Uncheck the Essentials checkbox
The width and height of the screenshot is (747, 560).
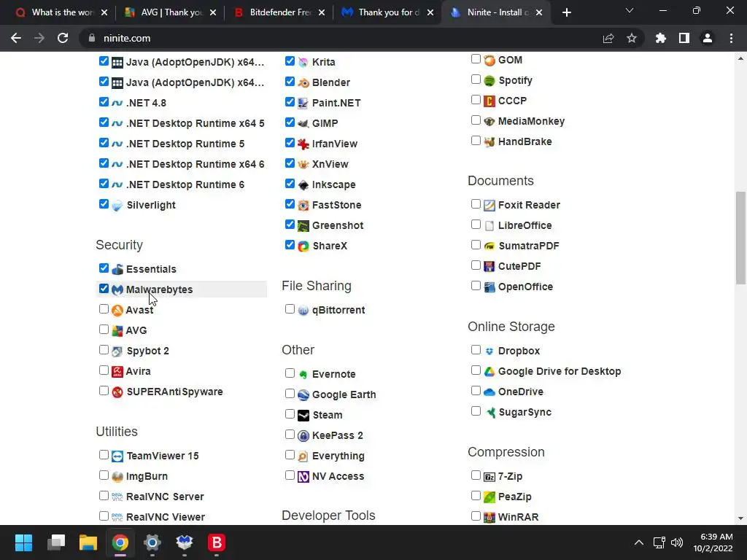tap(104, 268)
